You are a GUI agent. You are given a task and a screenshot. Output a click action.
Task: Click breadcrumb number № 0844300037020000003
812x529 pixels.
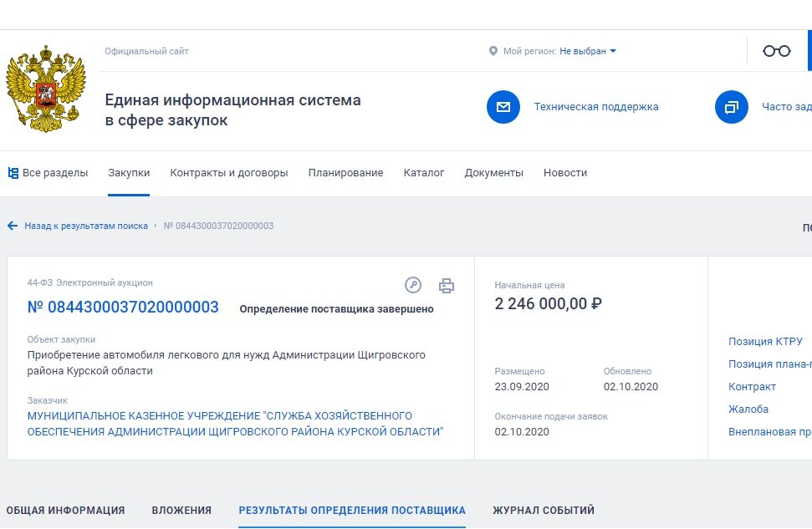[218, 226]
